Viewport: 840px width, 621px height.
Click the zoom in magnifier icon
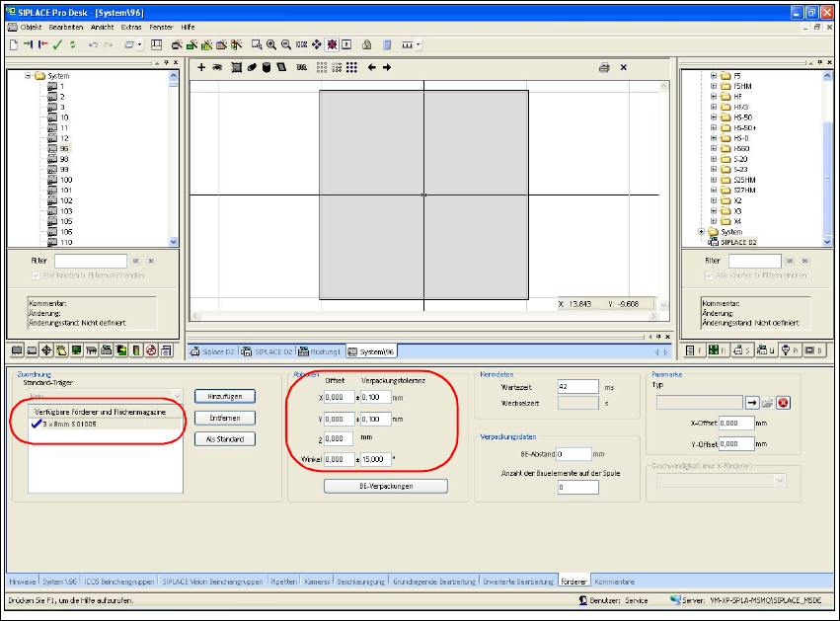(x=271, y=44)
